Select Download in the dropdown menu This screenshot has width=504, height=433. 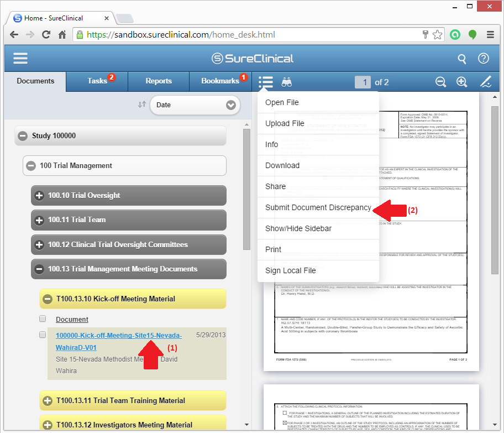click(x=318, y=165)
